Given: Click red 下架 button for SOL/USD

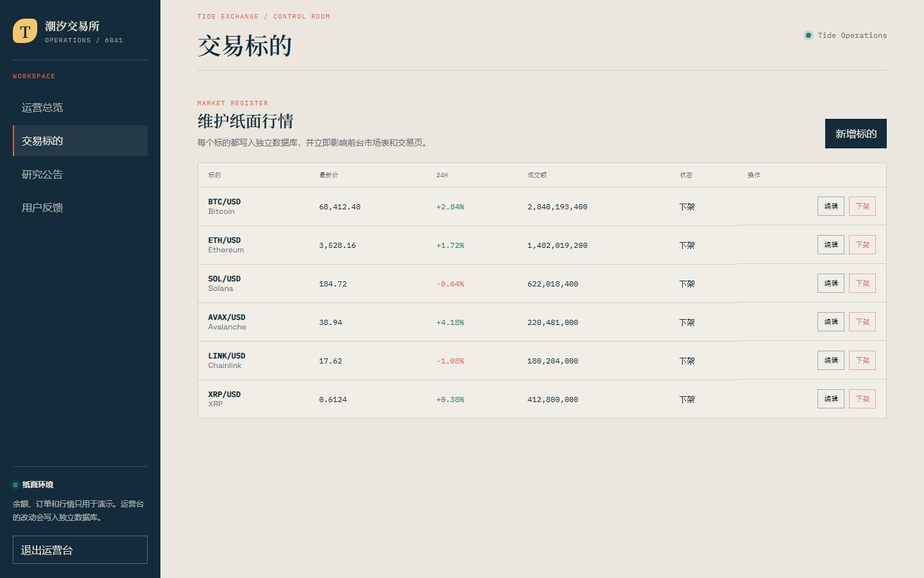Looking at the screenshot, I should coord(862,283).
